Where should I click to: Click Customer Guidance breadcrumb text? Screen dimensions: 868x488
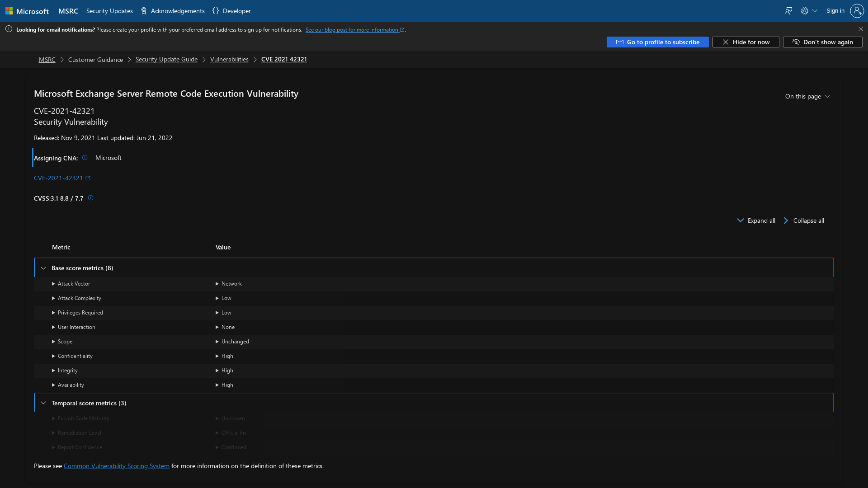click(95, 60)
